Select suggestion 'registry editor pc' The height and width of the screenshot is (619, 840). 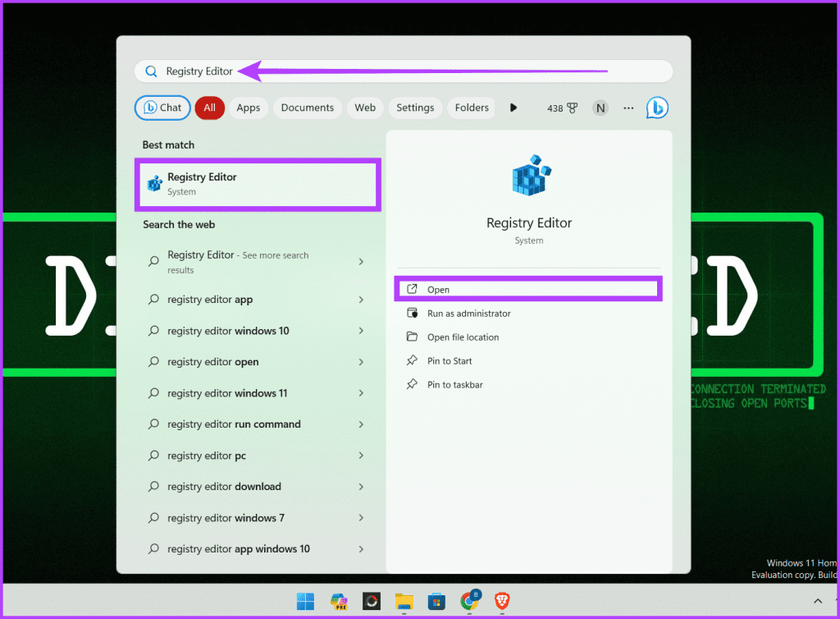tap(258, 456)
